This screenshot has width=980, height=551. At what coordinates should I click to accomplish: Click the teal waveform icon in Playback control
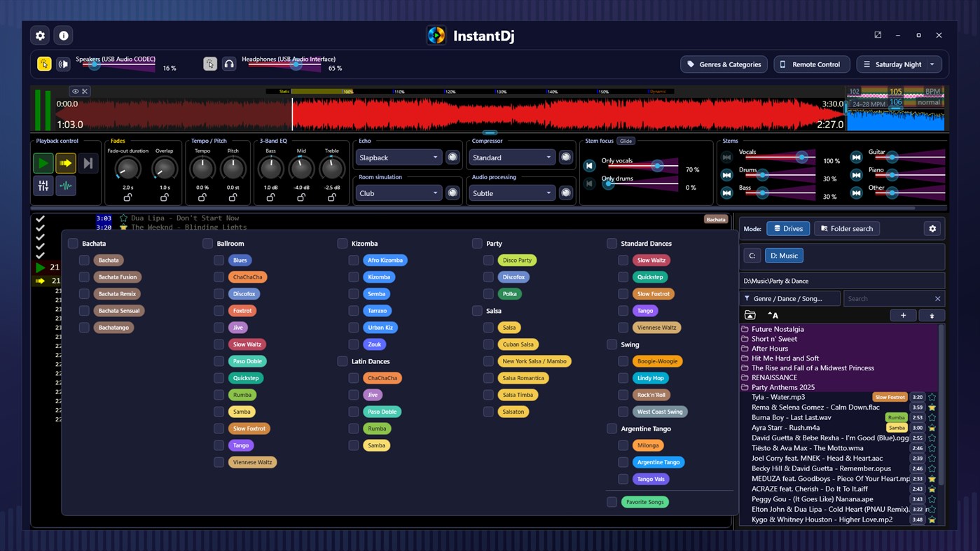(x=66, y=186)
